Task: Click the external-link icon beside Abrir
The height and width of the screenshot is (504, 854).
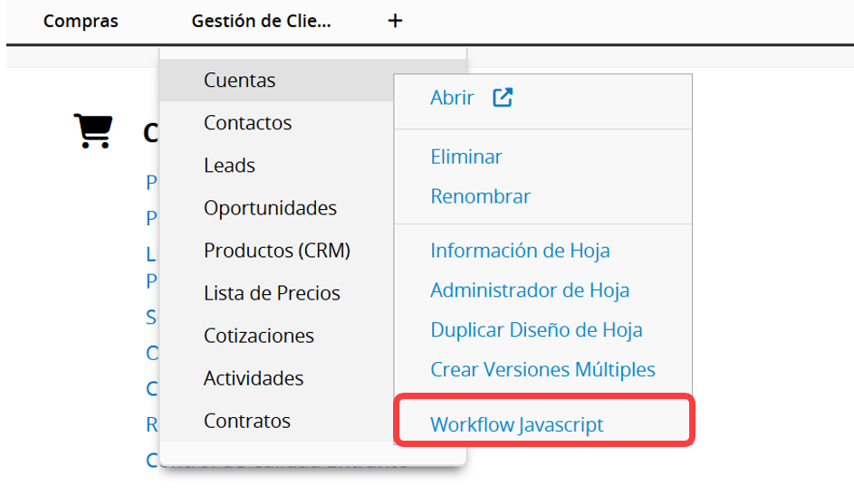Action: (x=503, y=98)
